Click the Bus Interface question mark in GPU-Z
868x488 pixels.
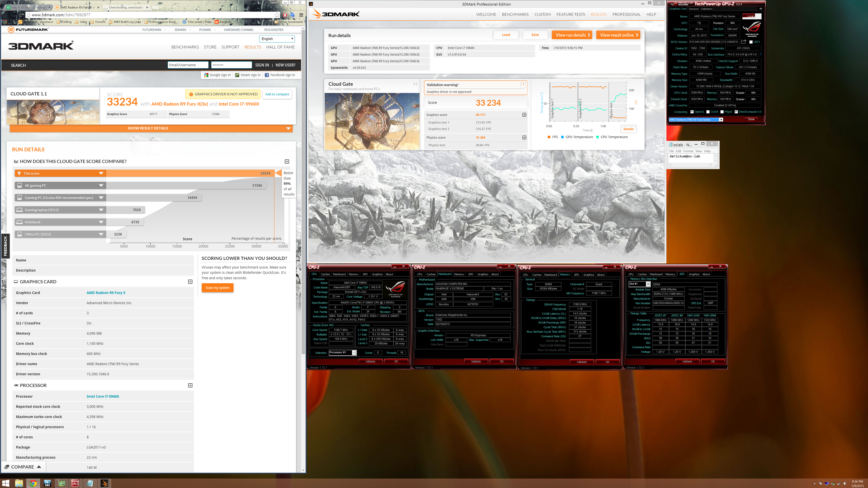pyautogui.click(x=761, y=54)
